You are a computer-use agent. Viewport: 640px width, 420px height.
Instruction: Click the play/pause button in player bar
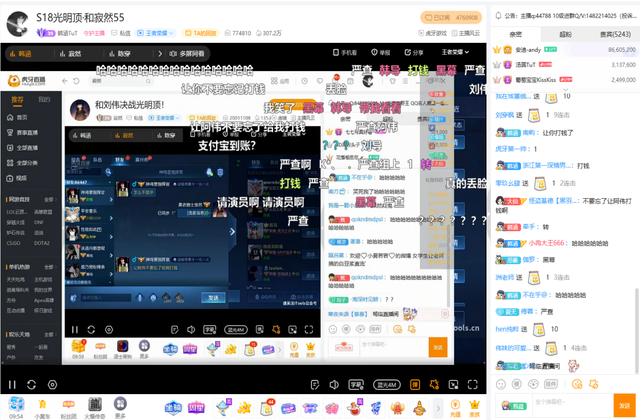12,385
